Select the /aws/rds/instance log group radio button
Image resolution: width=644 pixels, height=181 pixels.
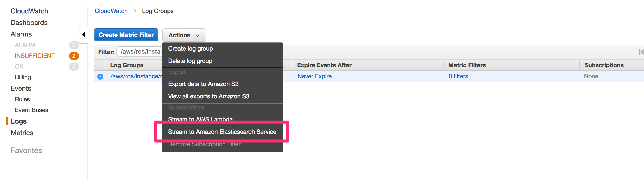(100, 76)
